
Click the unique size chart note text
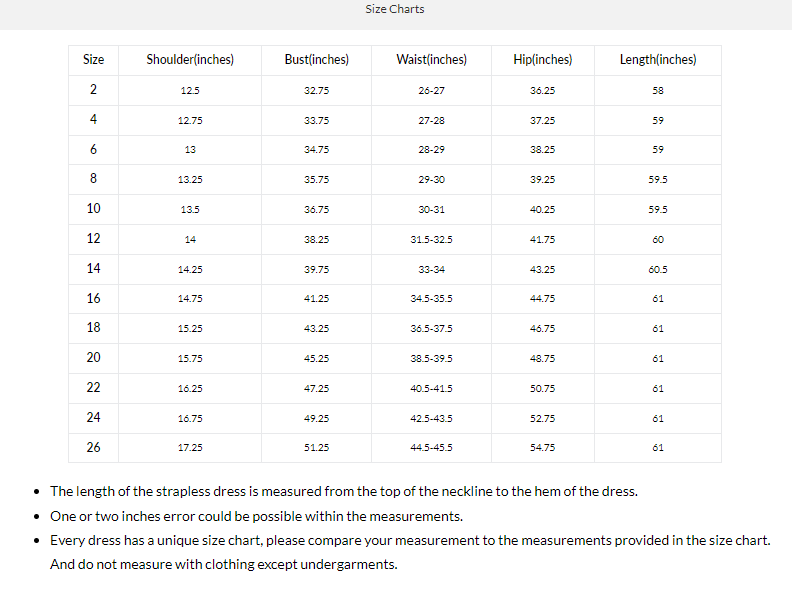[x=410, y=540]
